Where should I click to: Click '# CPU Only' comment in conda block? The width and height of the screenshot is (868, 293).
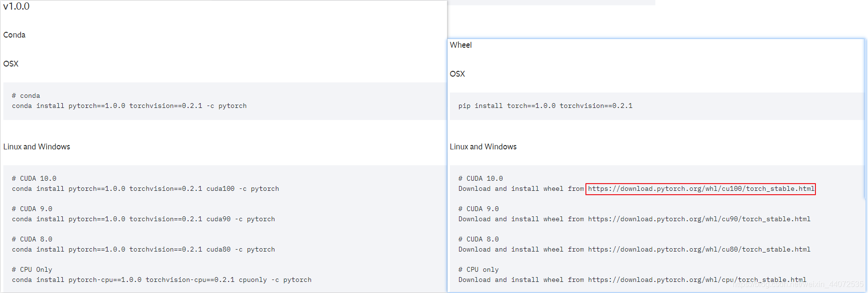(32, 270)
